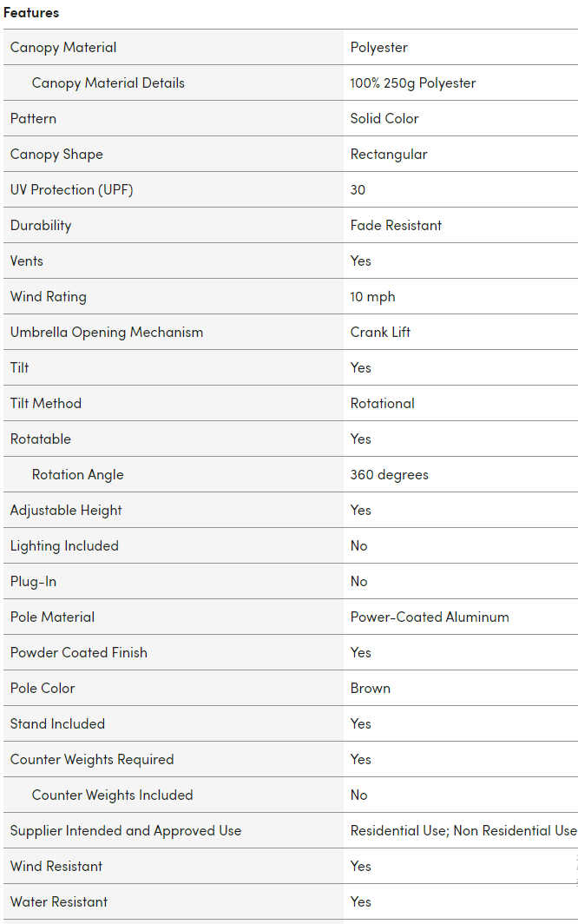
Task: Click the Umbrella Opening Mechanism label
Action: (x=107, y=333)
